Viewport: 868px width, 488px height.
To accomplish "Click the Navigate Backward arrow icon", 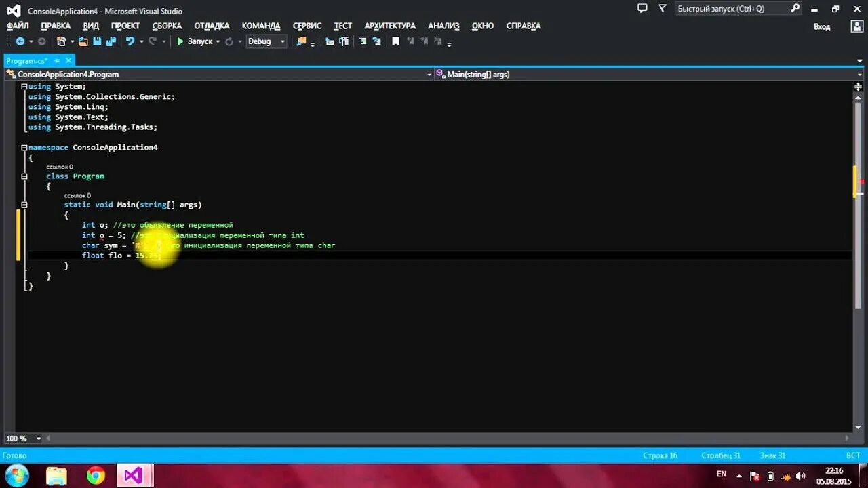I will [x=20, y=41].
